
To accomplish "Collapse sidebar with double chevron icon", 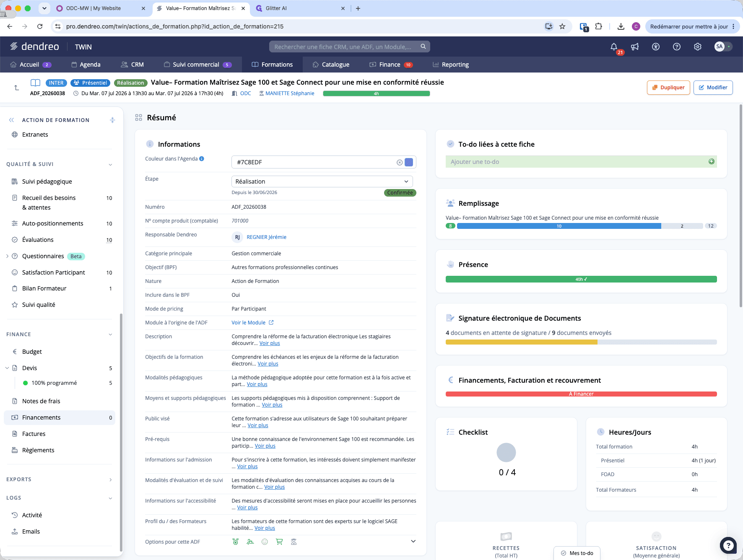I will pyautogui.click(x=11, y=120).
